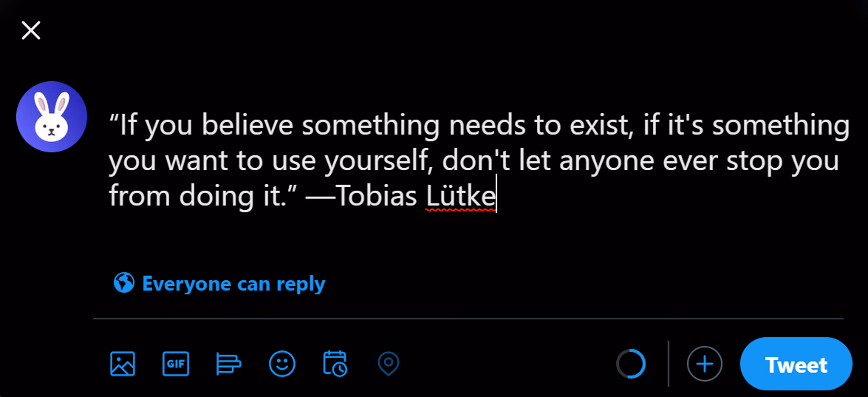Viewport: 868px width, 397px height.
Task: Click the word 'exist' in the tweet
Action: (599, 126)
